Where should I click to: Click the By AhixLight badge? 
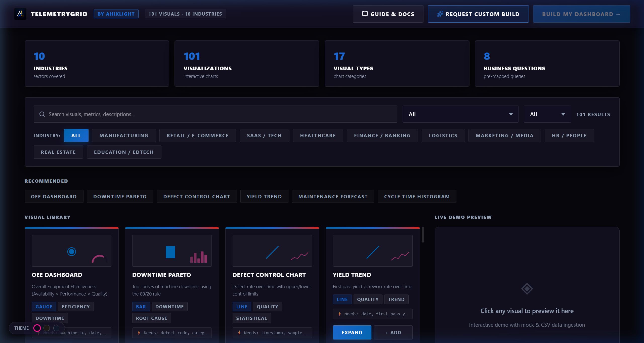point(116,14)
